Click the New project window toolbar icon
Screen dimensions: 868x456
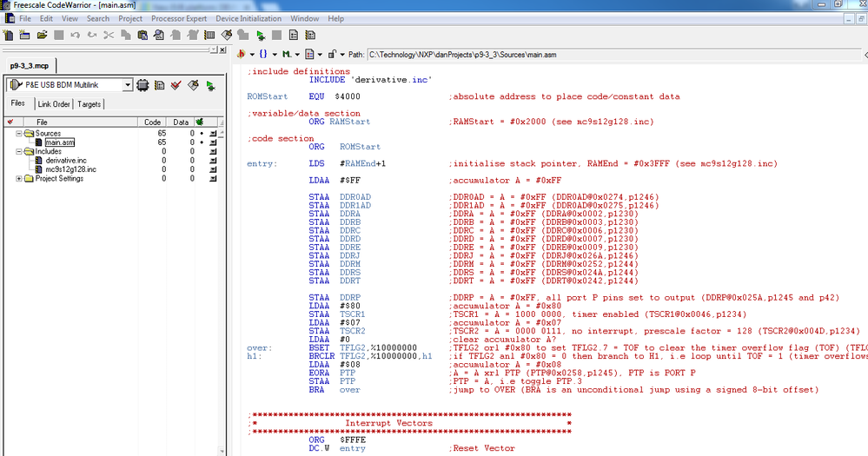coord(25,35)
